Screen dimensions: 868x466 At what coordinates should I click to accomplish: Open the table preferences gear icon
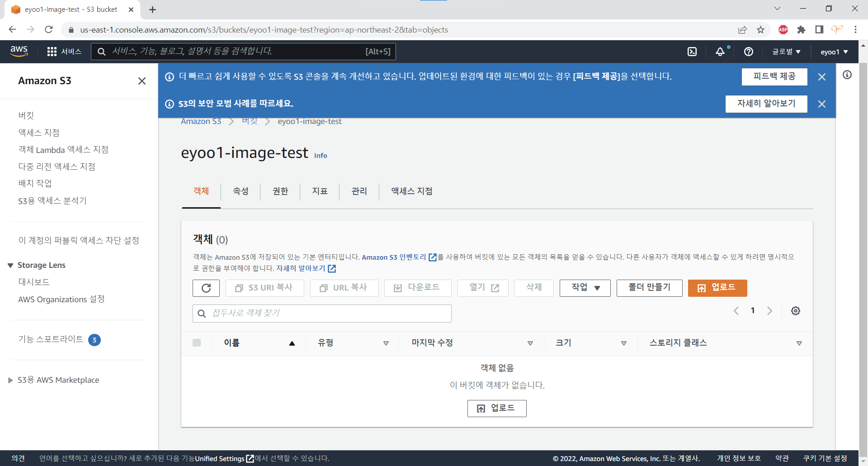[796, 311]
